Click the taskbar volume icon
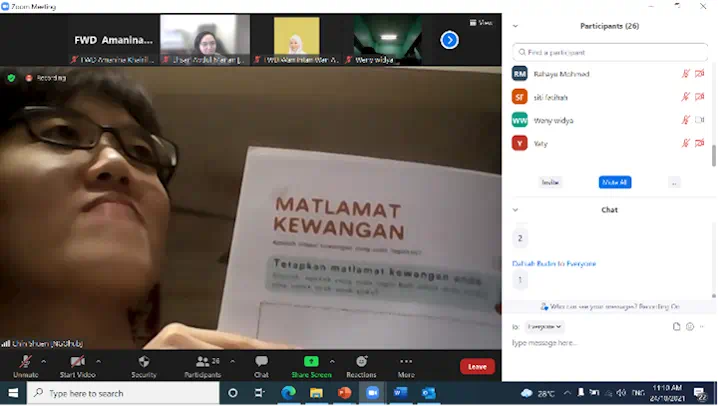720x406 pixels. point(621,393)
